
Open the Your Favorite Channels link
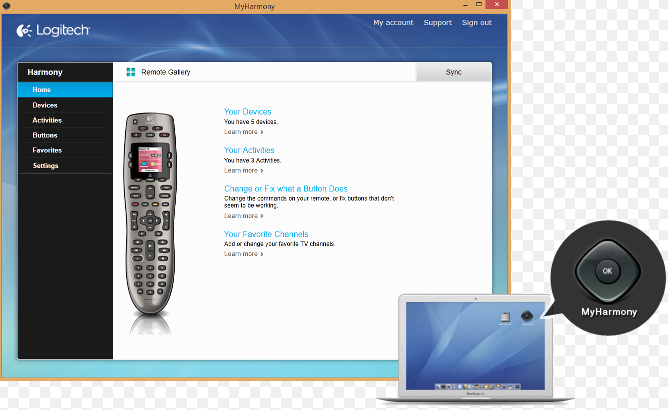pos(266,234)
